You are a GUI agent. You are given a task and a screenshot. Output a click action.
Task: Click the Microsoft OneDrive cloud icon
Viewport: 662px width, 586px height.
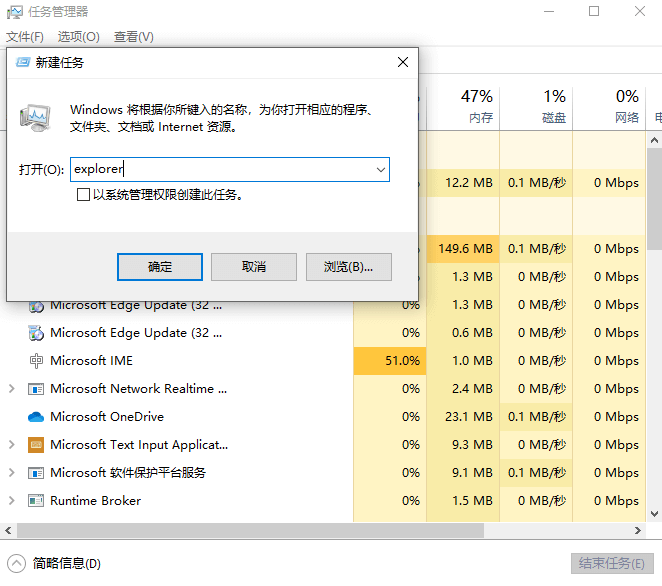[36, 417]
